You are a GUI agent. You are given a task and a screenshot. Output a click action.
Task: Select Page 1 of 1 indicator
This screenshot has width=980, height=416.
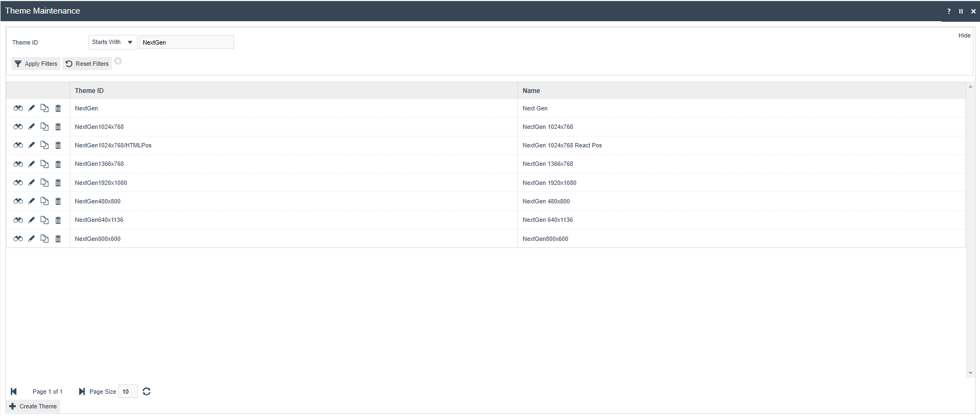pyautogui.click(x=47, y=392)
